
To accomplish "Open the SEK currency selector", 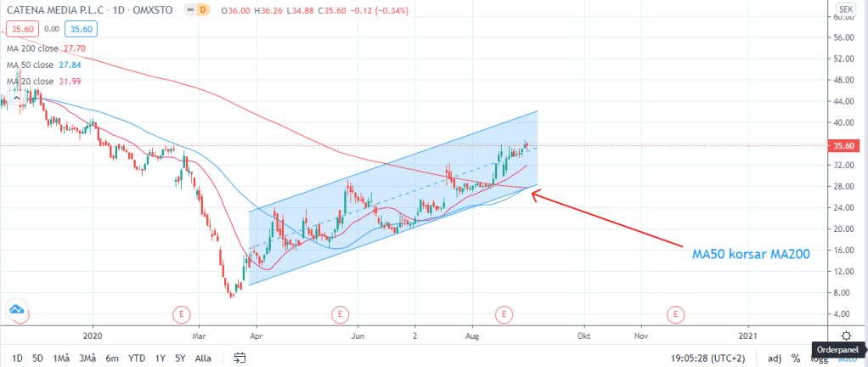I will tap(845, 8).
